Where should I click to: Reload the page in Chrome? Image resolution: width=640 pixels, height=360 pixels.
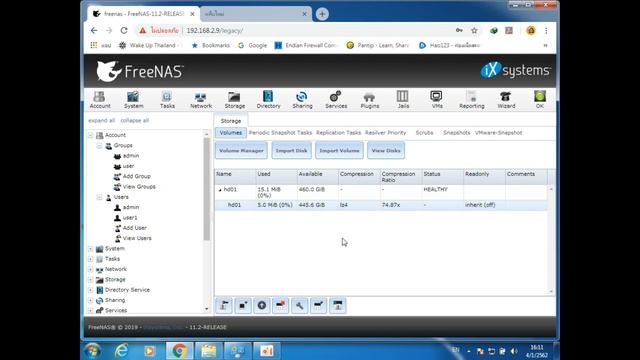124,30
